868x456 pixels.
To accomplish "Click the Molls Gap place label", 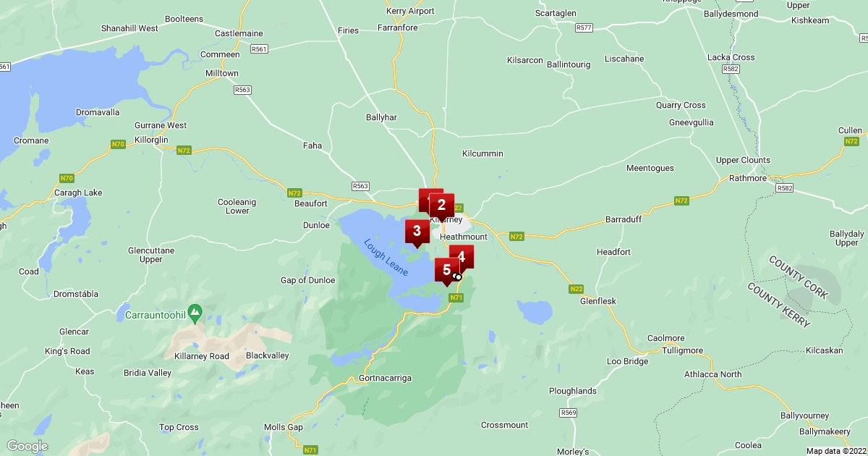I will (x=284, y=427).
